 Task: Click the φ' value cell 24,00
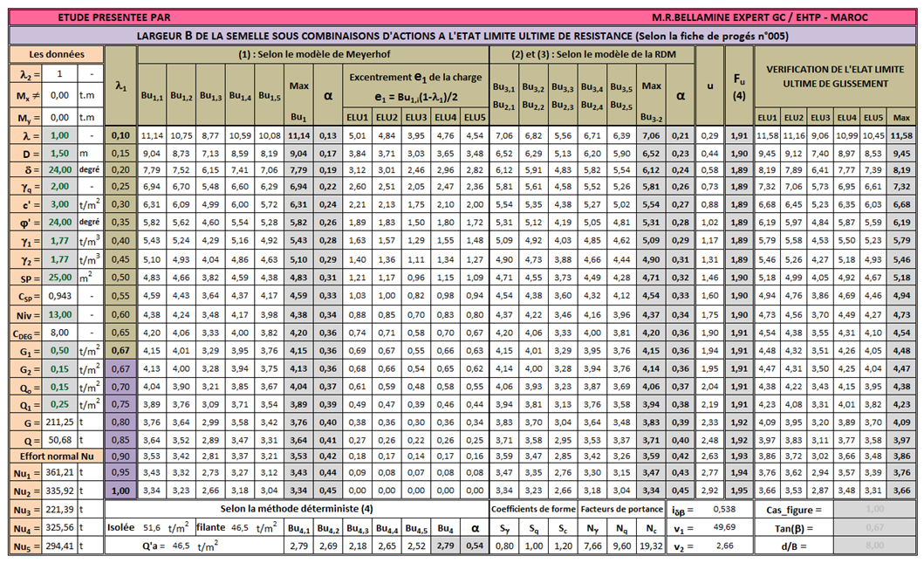click(59, 223)
